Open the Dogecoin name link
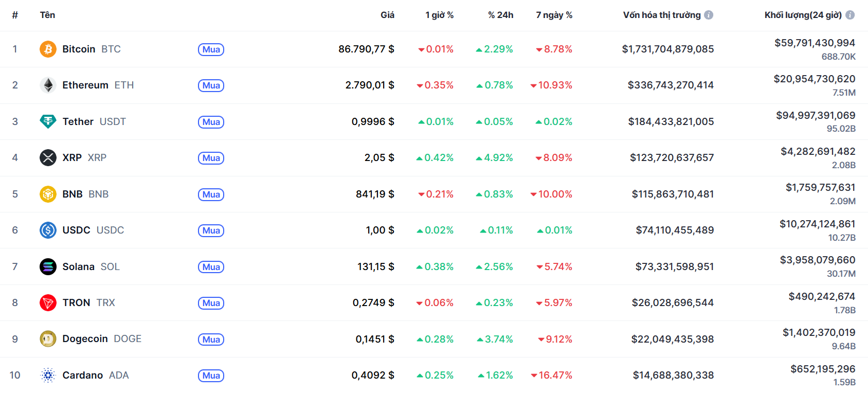The height and width of the screenshot is (393, 868). (85, 338)
